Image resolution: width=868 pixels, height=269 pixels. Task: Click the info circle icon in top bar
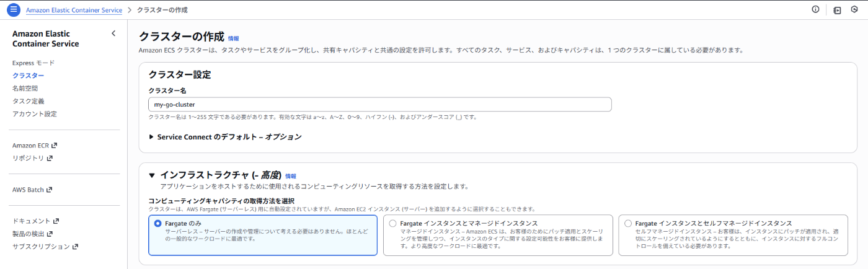(815, 9)
